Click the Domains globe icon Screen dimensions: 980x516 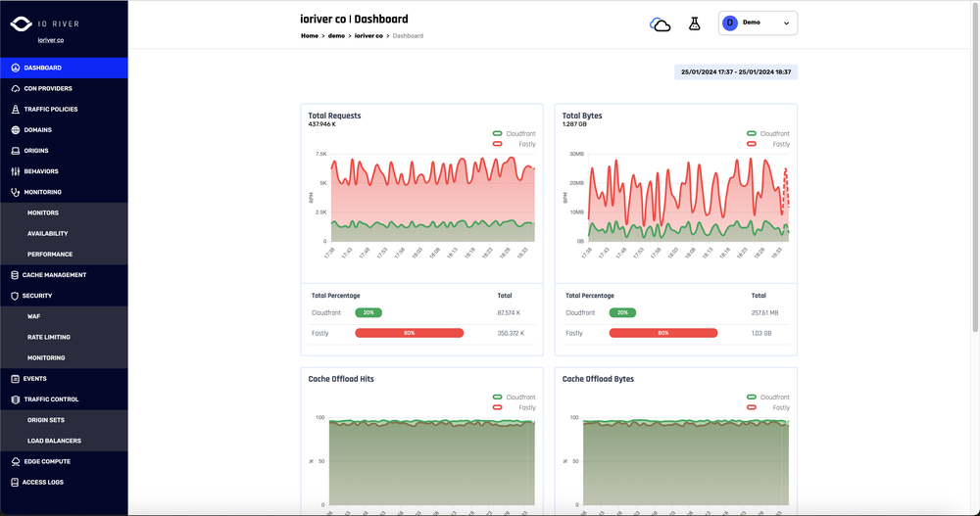(15, 130)
